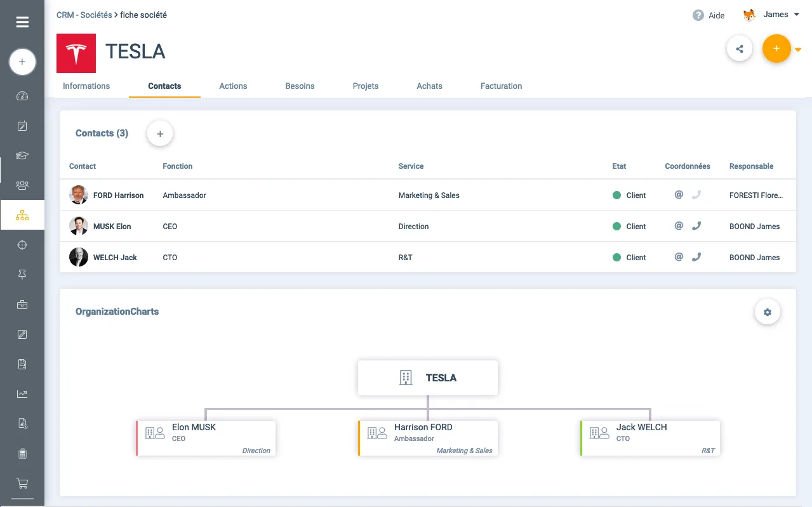
Task: Select the organization chart CRM sidebar icon
Action: [22, 216]
